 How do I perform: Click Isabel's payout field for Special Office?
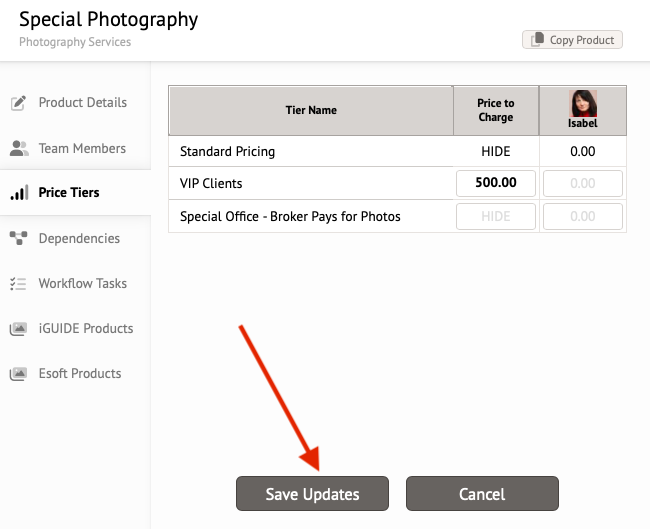click(x=582, y=216)
